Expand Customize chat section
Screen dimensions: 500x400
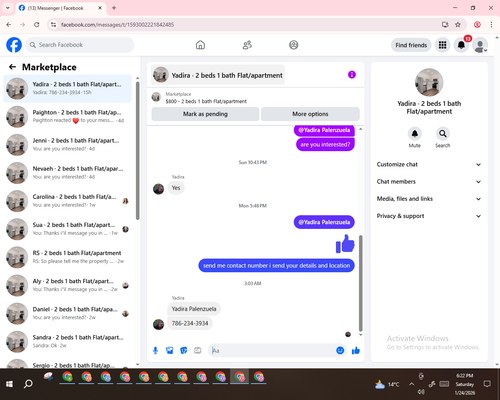[429, 164]
